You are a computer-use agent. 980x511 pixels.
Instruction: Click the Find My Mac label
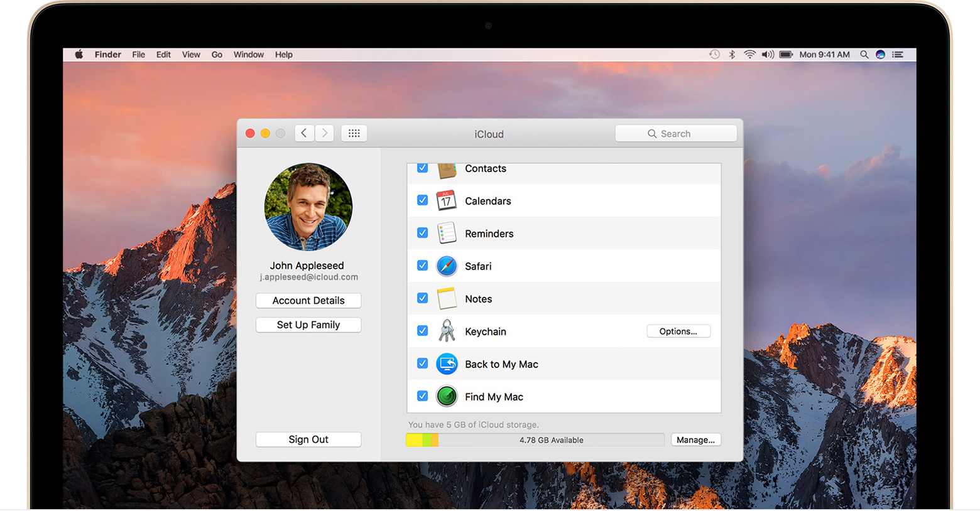[x=494, y=397]
